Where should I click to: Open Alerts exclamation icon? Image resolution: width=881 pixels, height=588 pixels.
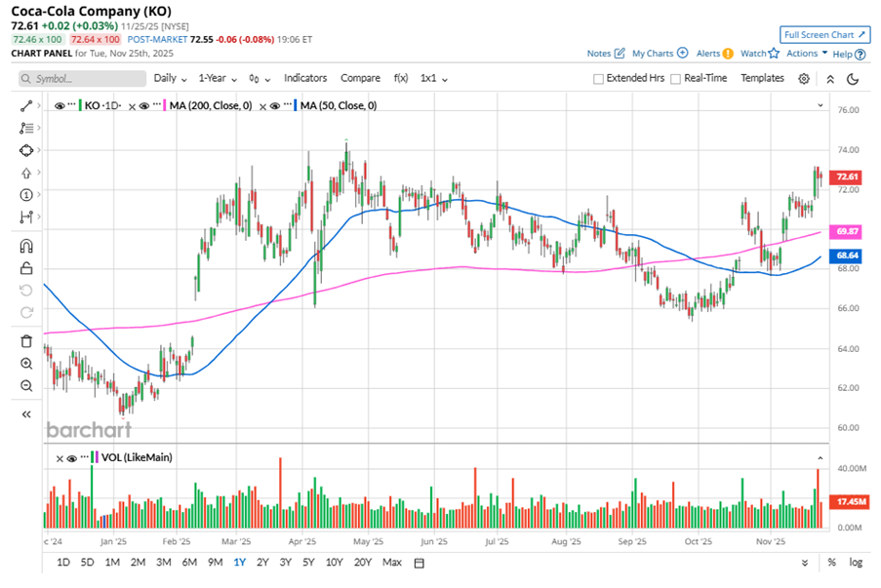click(x=728, y=54)
